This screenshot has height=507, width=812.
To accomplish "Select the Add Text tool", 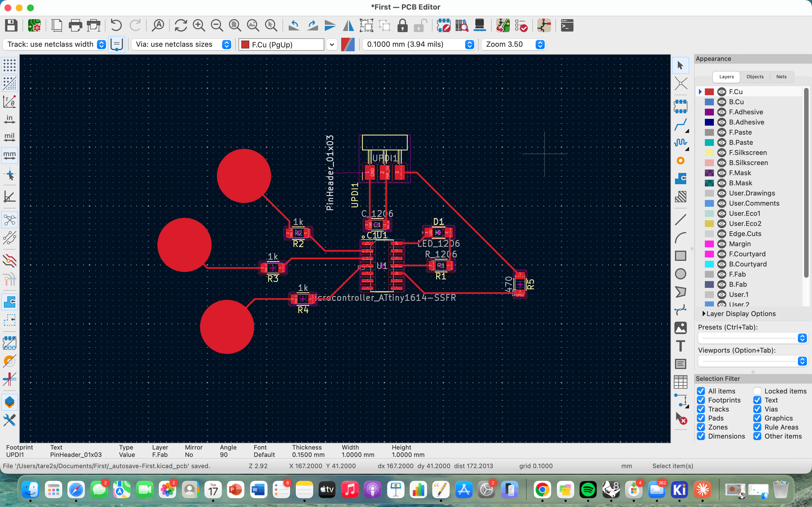I will tap(680, 346).
